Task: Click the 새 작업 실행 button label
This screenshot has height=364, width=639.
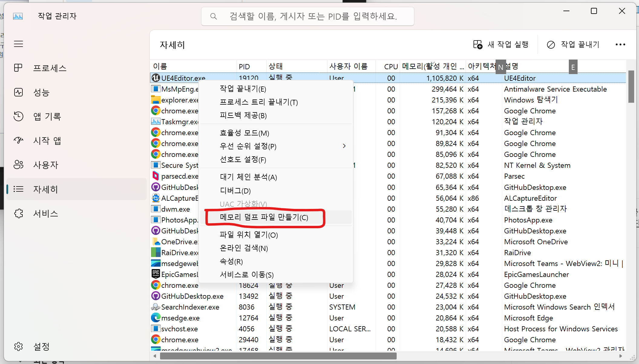Action: (508, 45)
